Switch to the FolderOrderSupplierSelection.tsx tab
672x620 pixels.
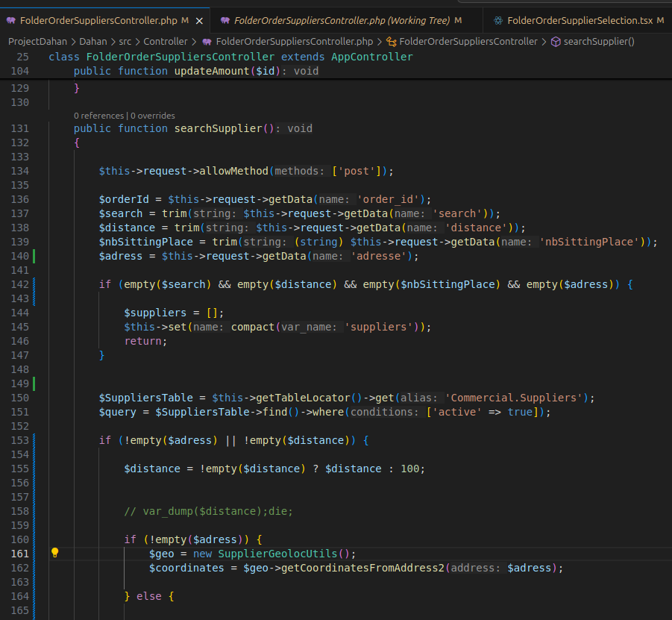579,20
